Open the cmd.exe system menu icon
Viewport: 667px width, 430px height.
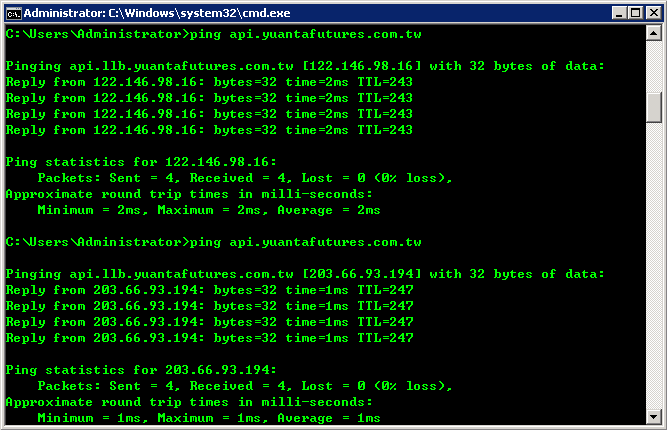click(x=14, y=13)
